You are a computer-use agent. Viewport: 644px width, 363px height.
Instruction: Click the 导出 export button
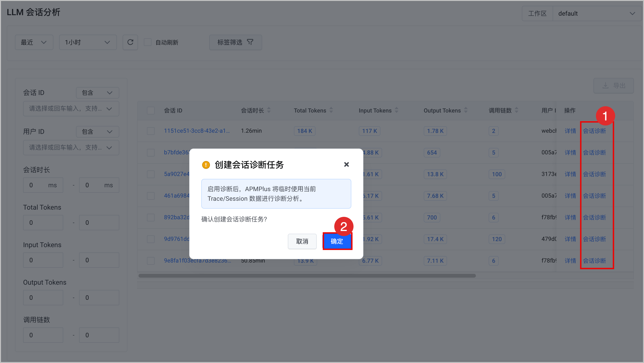(x=613, y=86)
